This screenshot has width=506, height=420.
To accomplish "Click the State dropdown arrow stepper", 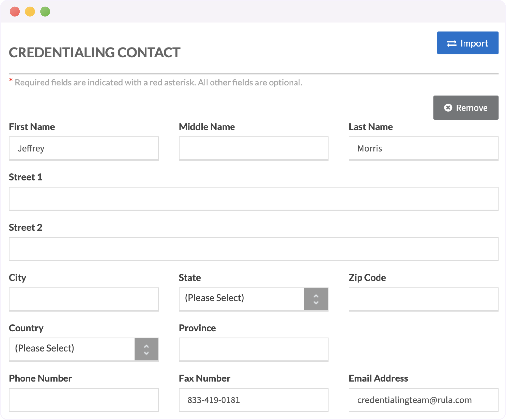I will click(316, 299).
